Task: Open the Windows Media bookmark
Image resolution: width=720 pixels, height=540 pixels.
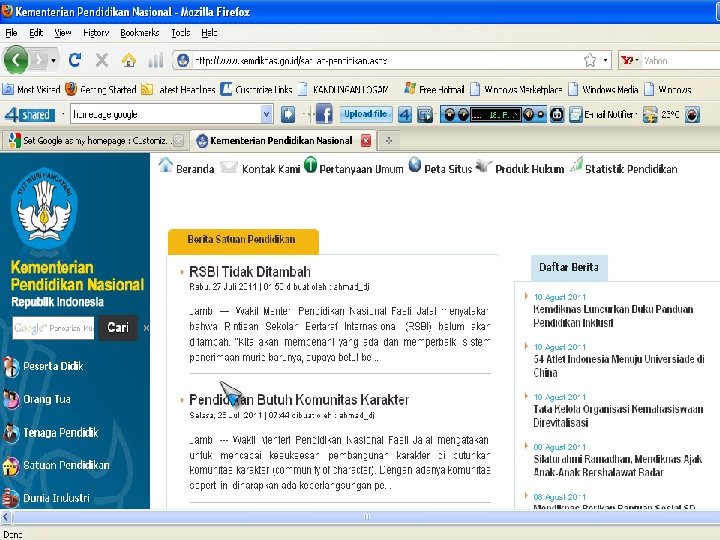Action: coord(603,89)
